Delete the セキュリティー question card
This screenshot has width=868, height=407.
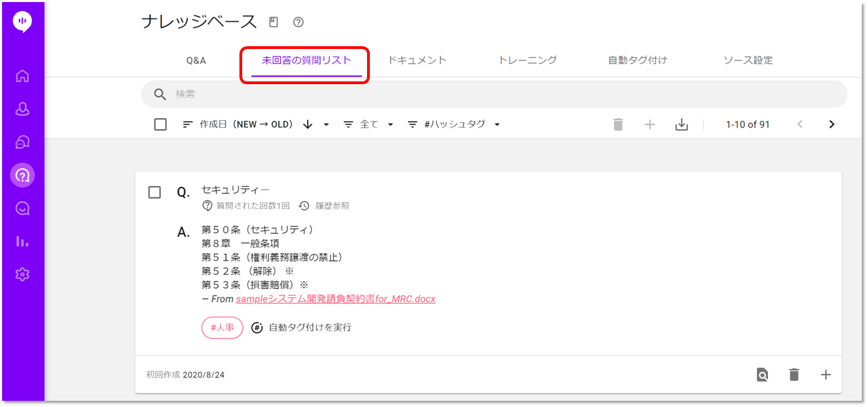(x=794, y=375)
